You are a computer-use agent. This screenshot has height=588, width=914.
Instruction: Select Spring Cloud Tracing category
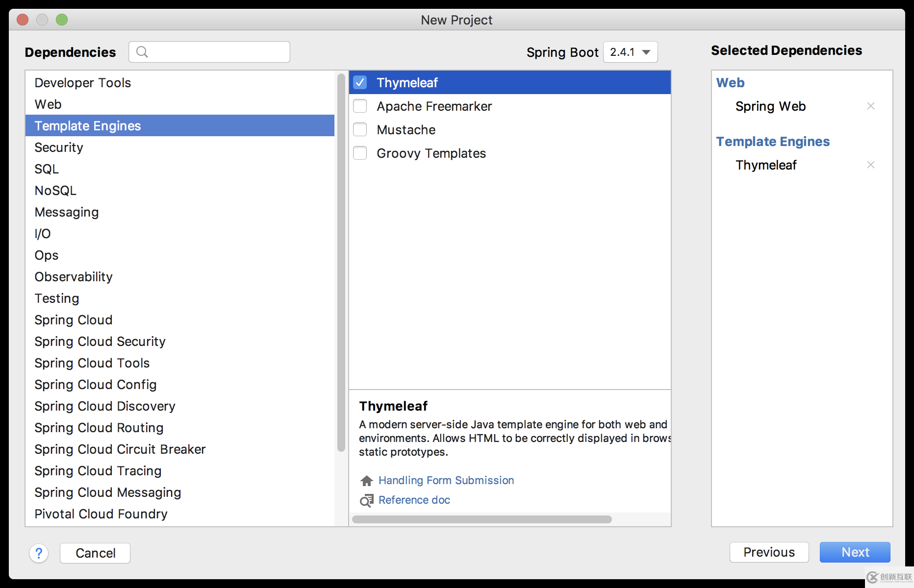pyautogui.click(x=180, y=470)
